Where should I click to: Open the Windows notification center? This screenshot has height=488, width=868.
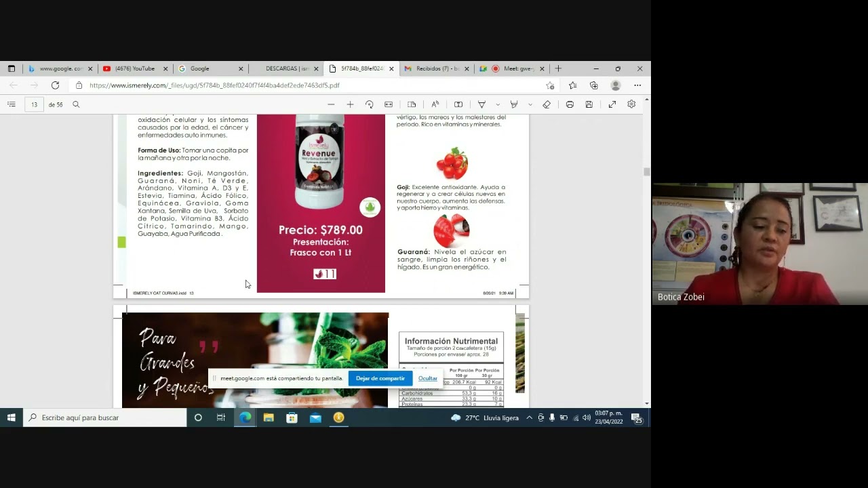pyautogui.click(x=637, y=418)
